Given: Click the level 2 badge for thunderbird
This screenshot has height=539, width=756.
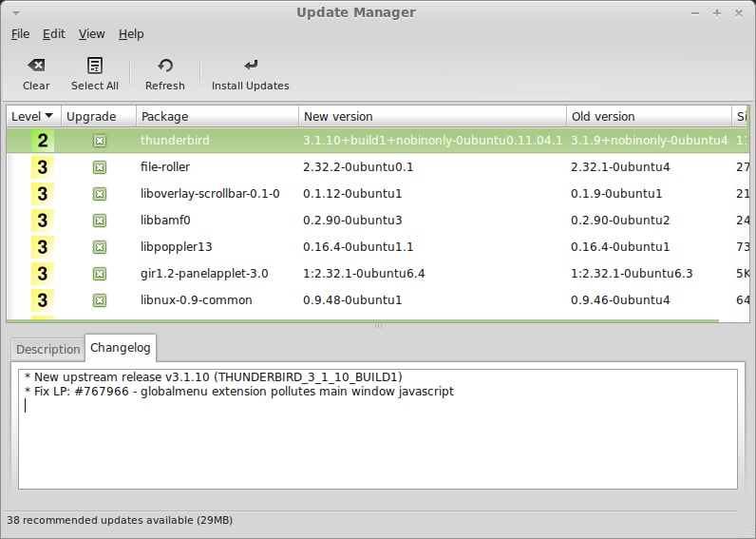Looking at the screenshot, I should tap(43, 141).
